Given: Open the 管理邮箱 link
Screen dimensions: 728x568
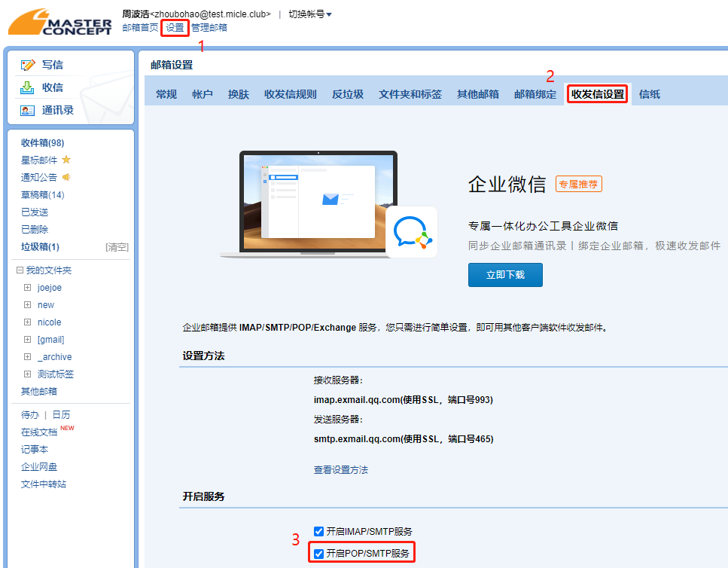Looking at the screenshot, I should [x=209, y=28].
